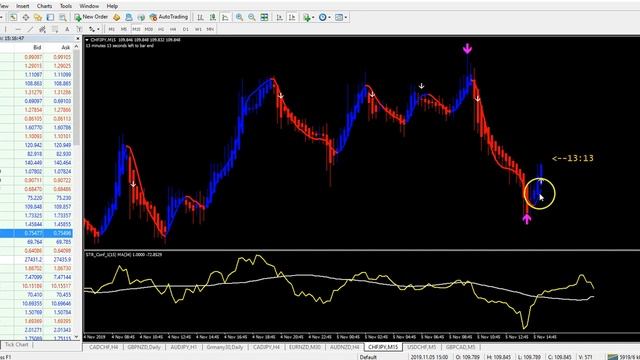
Task: Click the connection status bars icon
Action: coord(612,357)
